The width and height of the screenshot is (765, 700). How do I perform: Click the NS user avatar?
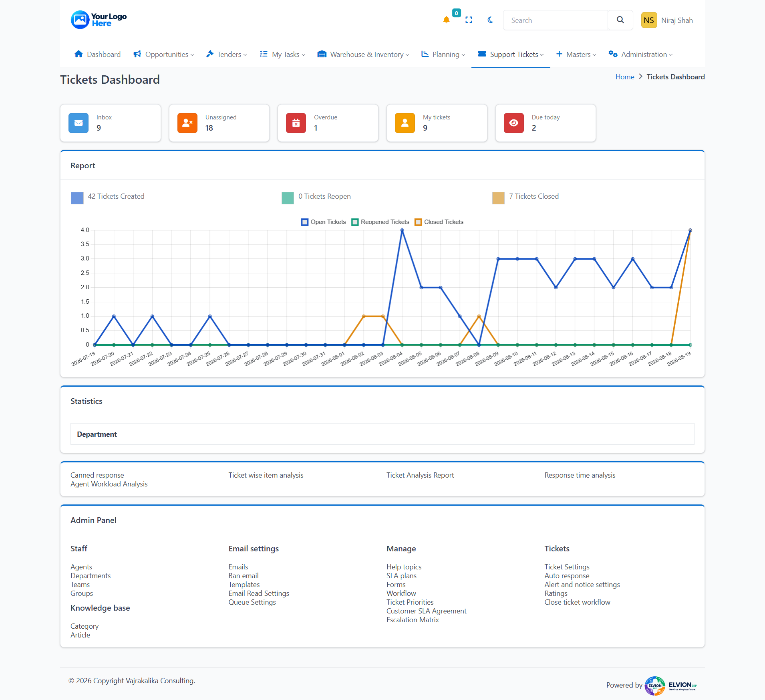pyautogui.click(x=649, y=20)
